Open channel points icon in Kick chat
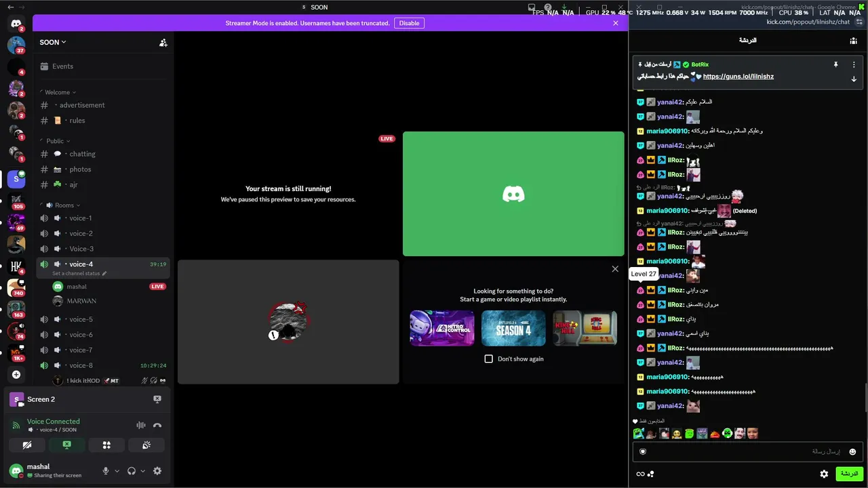 point(651,474)
